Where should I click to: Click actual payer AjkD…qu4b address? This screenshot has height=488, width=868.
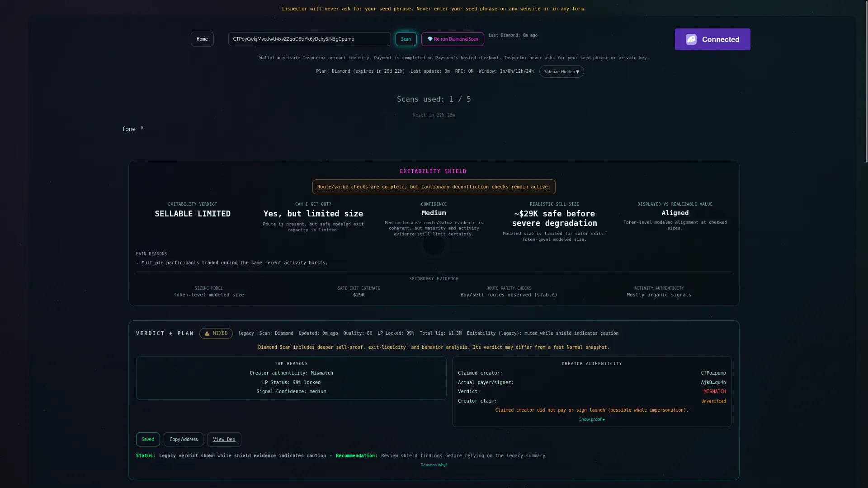point(713,383)
